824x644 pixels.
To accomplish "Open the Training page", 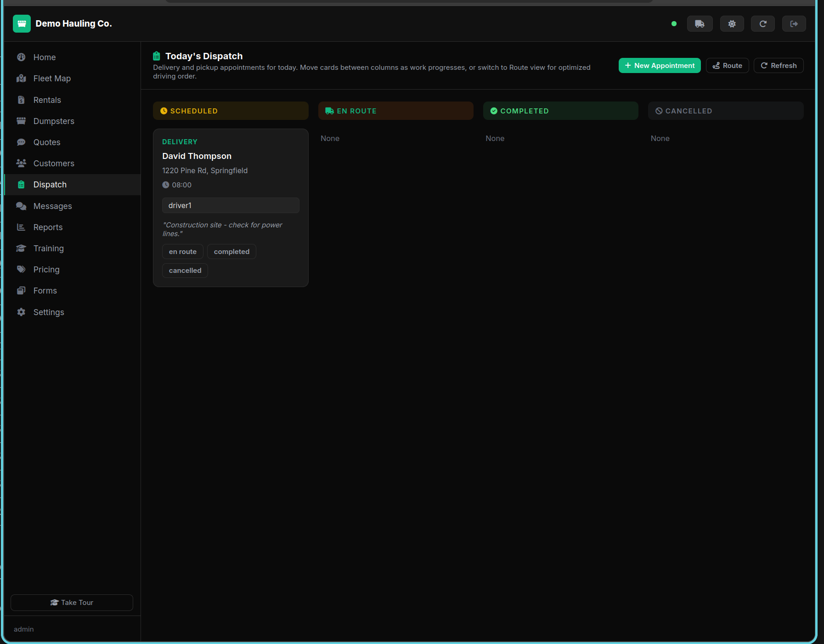I will pyautogui.click(x=48, y=248).
